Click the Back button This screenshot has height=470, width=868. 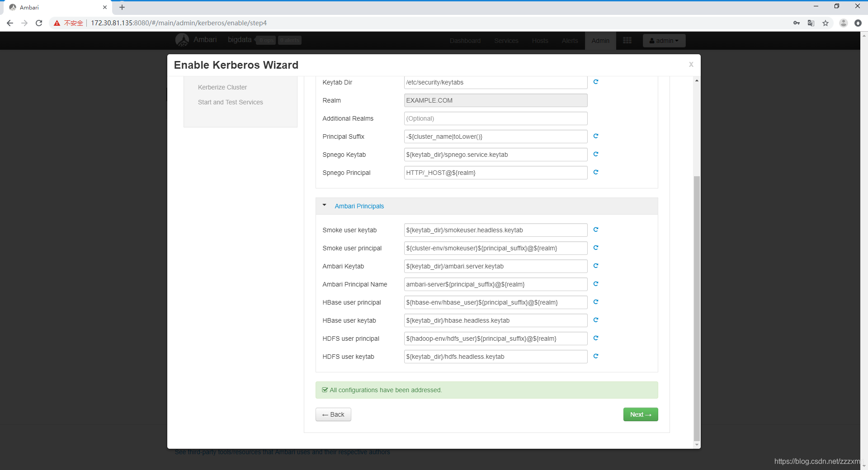coord(333,414)
